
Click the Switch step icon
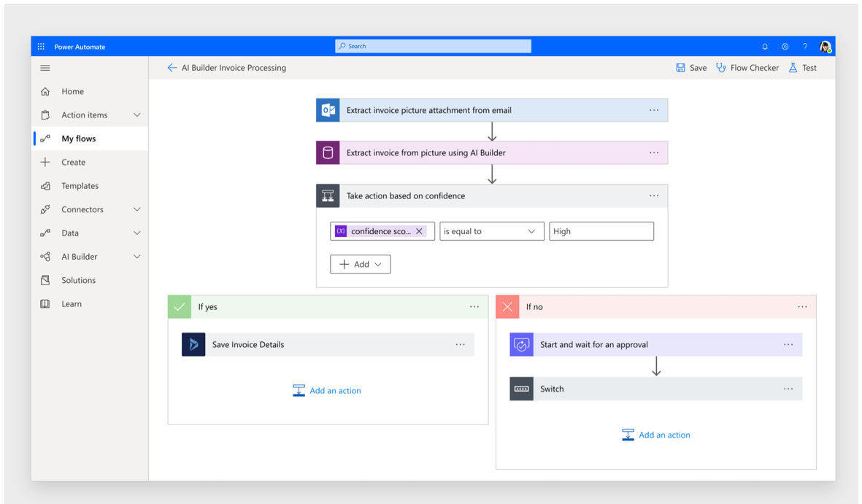point(521,389)
